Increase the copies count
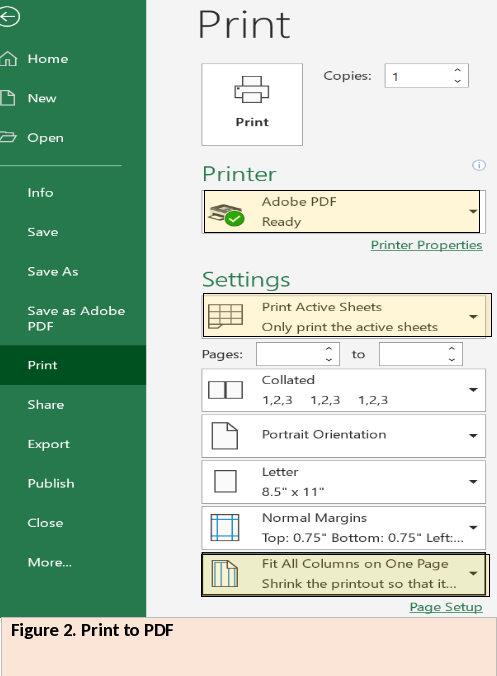The height and width of the screenshot is (676, 497). (458, 70)
